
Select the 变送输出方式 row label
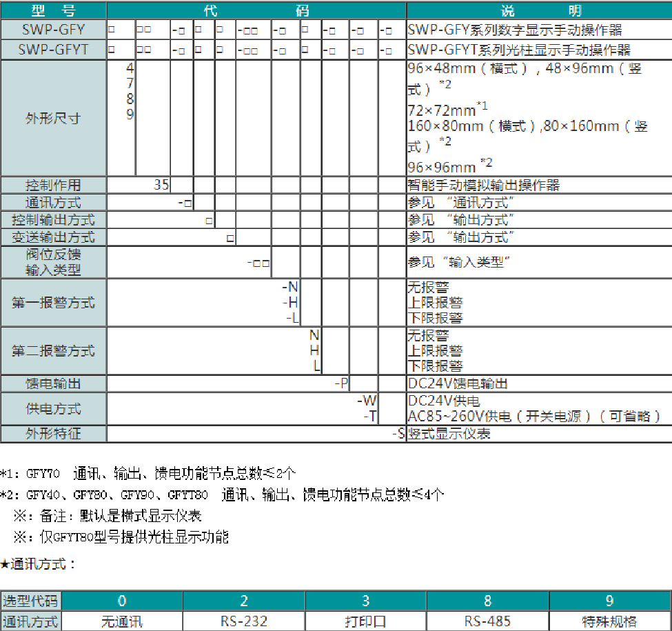54,237
